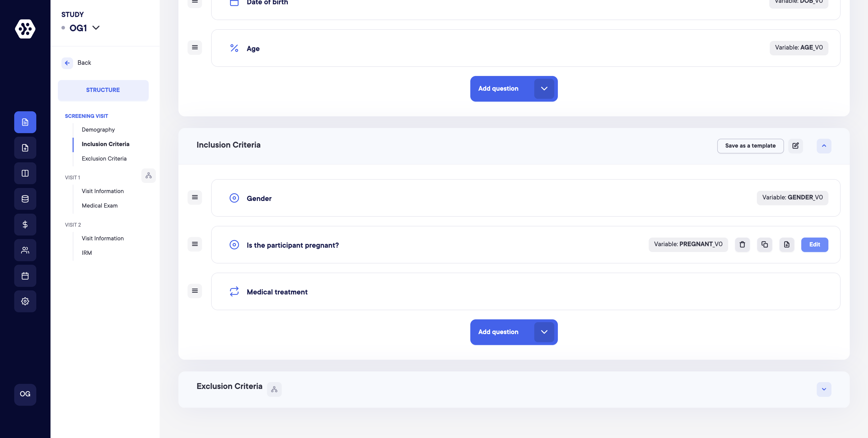Open the Medical treatment question card
The width and height of the screenshot is (868, 438).
(526, 292)
